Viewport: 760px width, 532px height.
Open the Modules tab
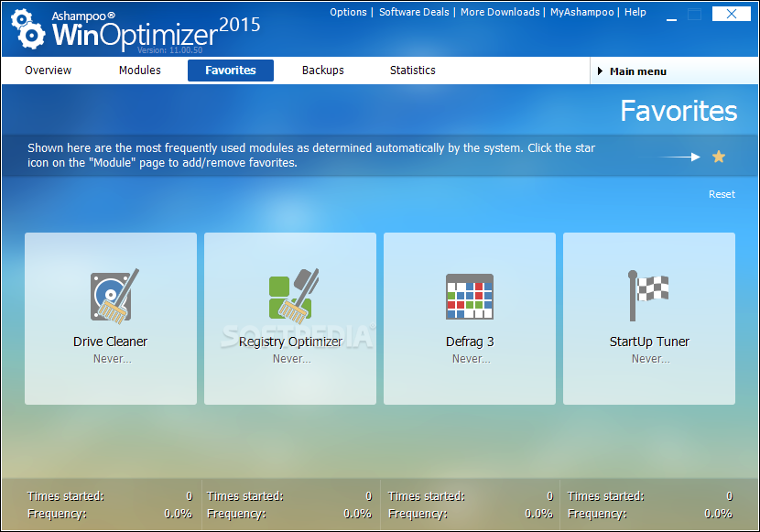[139, 71]
